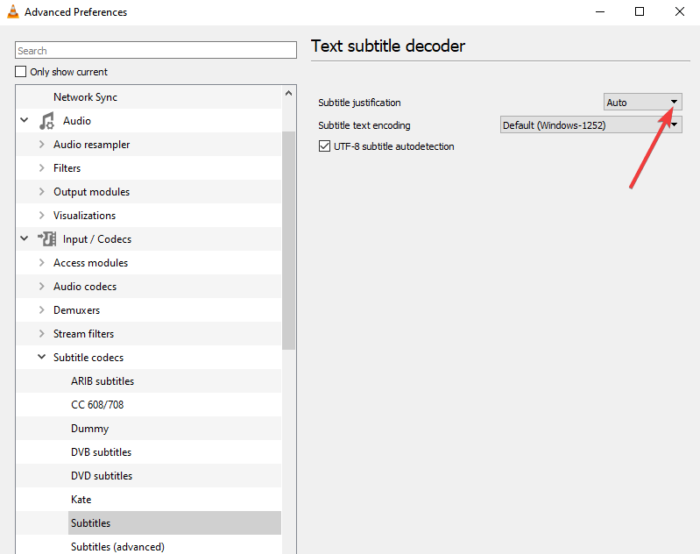Select Visualizations entry

84,215
